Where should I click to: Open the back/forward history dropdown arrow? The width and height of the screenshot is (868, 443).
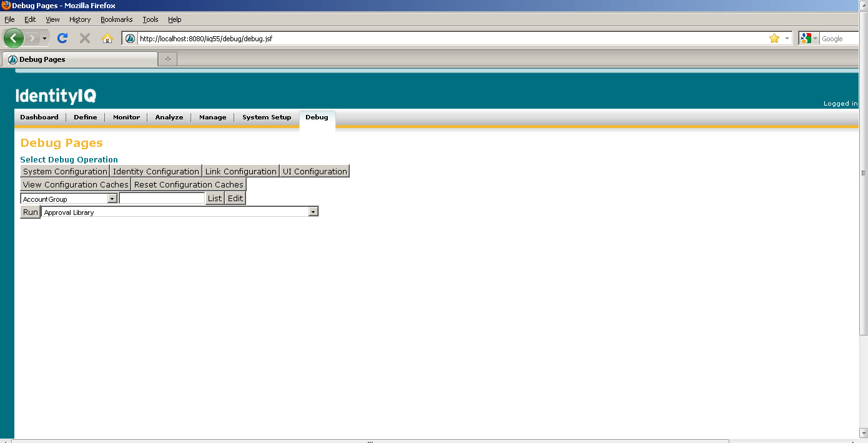click(44, 39)
